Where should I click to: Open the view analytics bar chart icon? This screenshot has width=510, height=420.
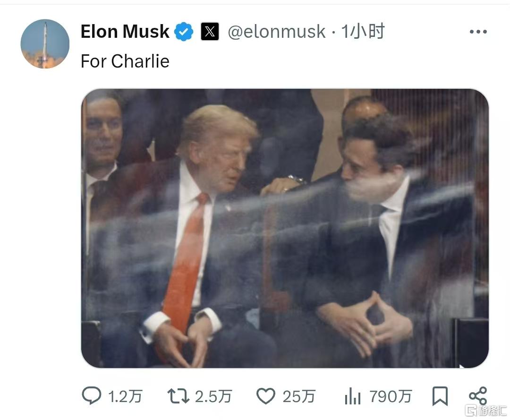pos(353,396)
